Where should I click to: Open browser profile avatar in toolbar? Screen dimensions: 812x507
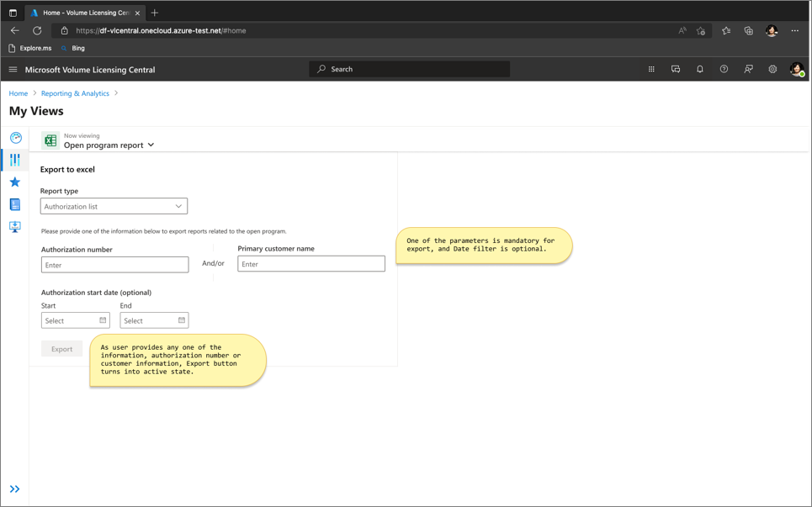[x=772, y=30]
